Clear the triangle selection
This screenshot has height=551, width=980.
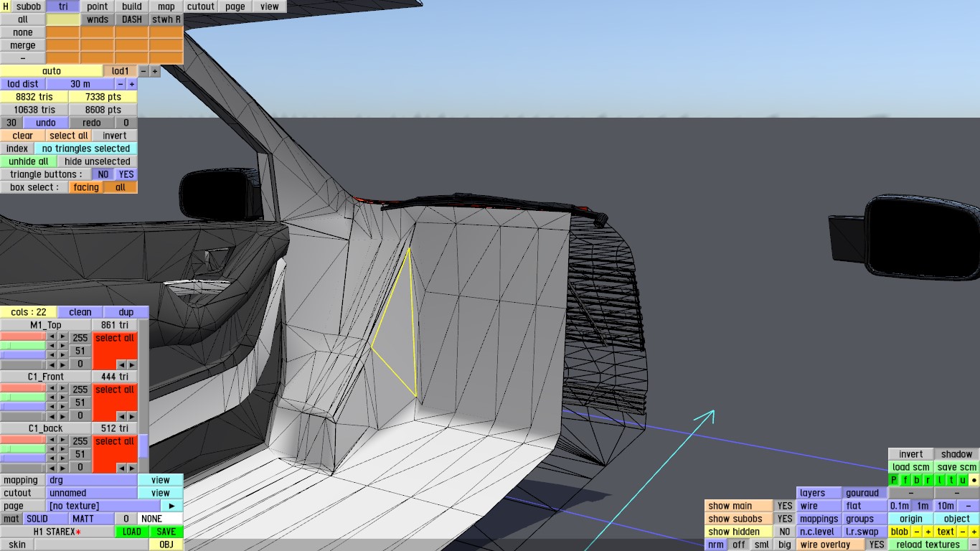point(23,136)
